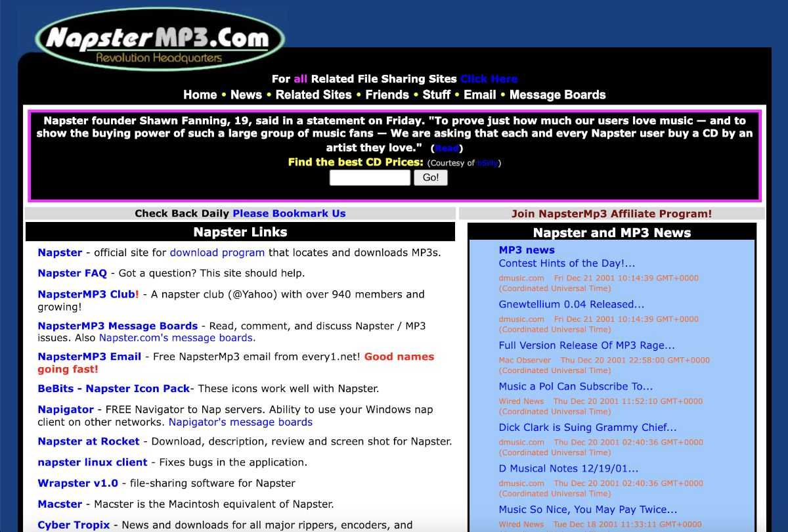
Task: Open NapsterMP3 Message Boards link
Action: coord(118,326)
